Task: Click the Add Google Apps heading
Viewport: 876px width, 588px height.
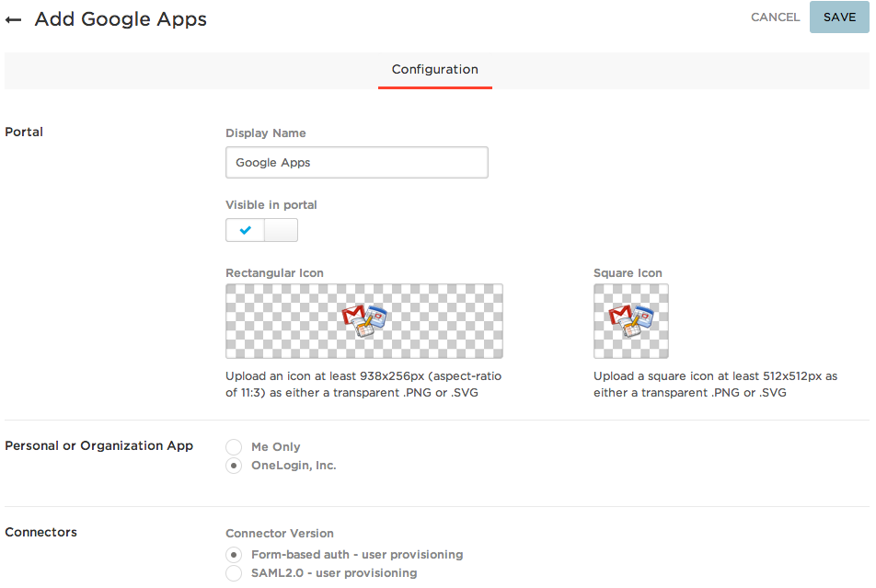Action: pos(121,19)
